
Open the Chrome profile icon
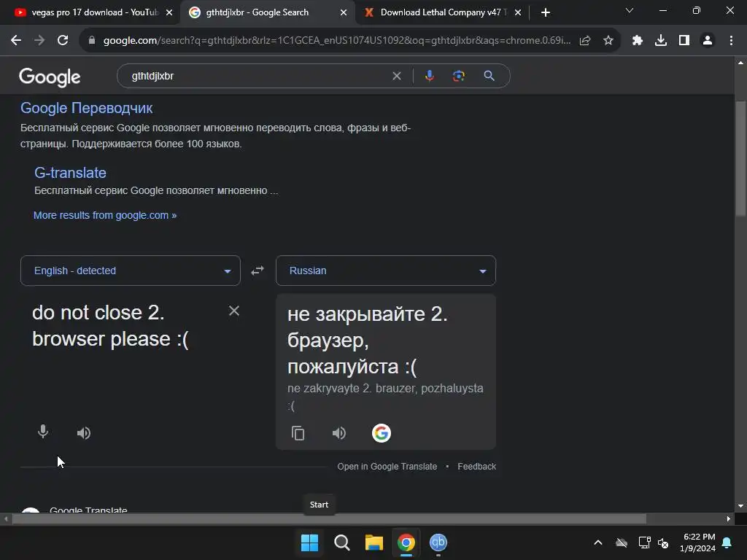(x=708, y=41)
